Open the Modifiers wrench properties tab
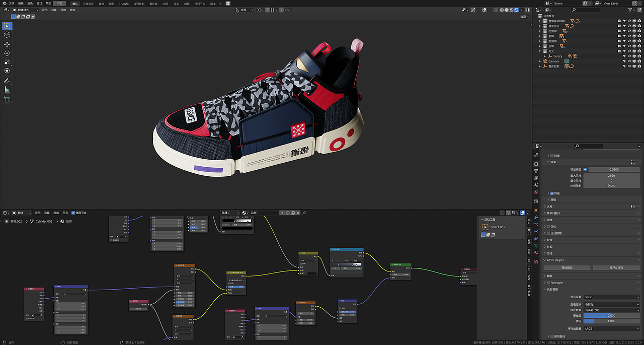 click(x=536, y=218)
